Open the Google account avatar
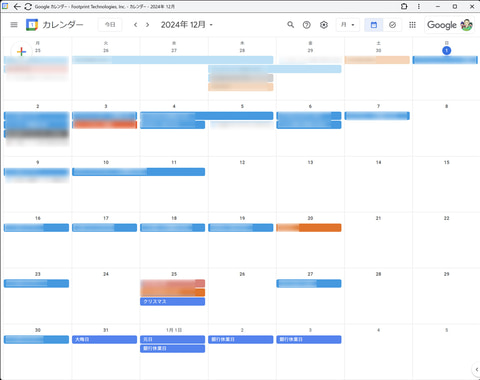 pos(466,25)
